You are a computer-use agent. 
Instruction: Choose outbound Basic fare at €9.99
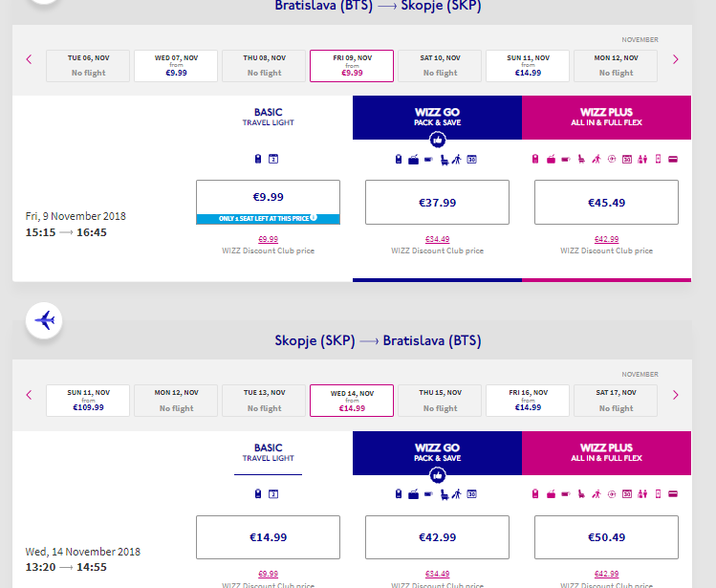pos(268,197)
